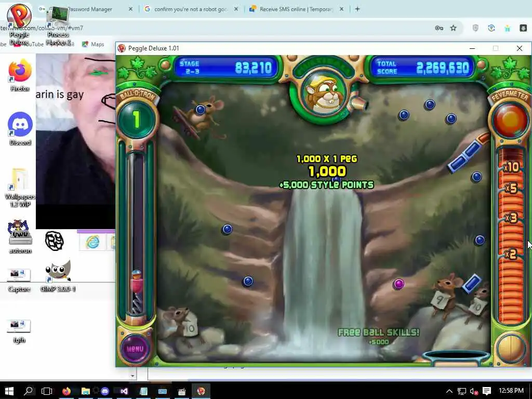Open the Windows Start menu
The image size is (532, 399).
[x=9, y=391]
